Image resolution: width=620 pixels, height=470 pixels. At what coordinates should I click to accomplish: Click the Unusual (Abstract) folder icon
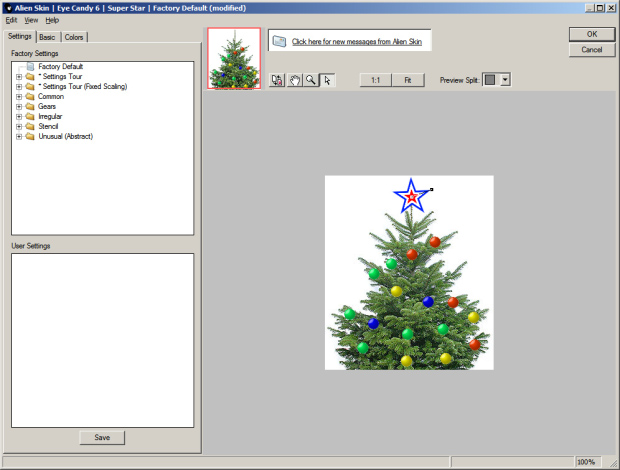click(30, 136)
